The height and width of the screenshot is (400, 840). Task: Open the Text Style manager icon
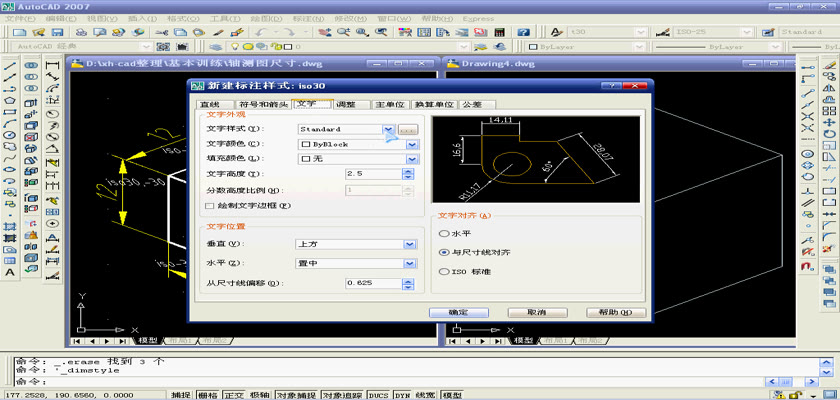[556, 32]
